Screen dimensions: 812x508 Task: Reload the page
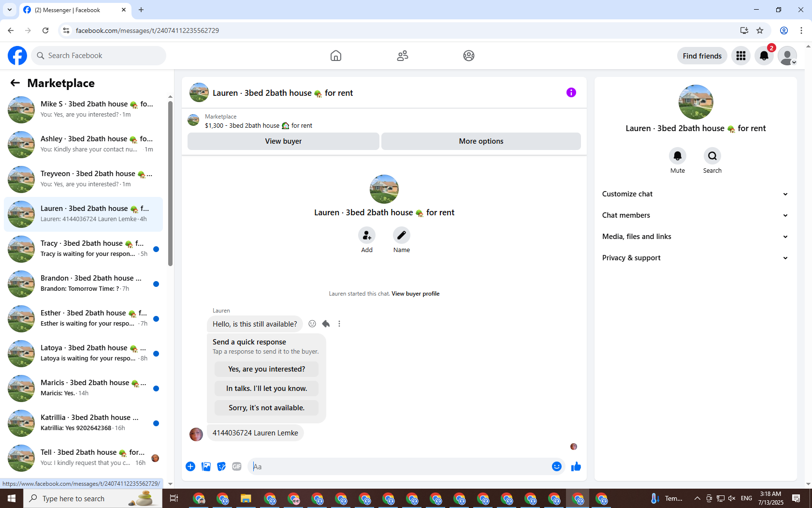[45, 30]
